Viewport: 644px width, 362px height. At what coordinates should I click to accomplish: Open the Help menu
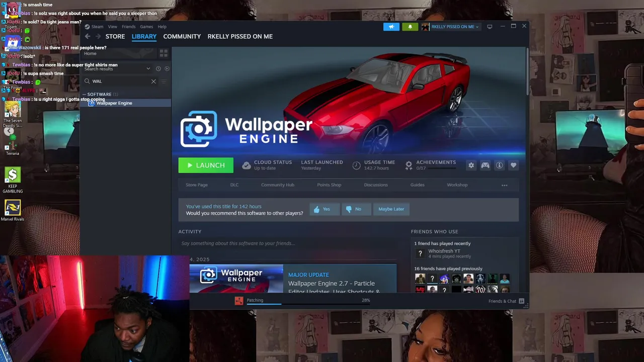pyautogui.click(x=162, y=27)
